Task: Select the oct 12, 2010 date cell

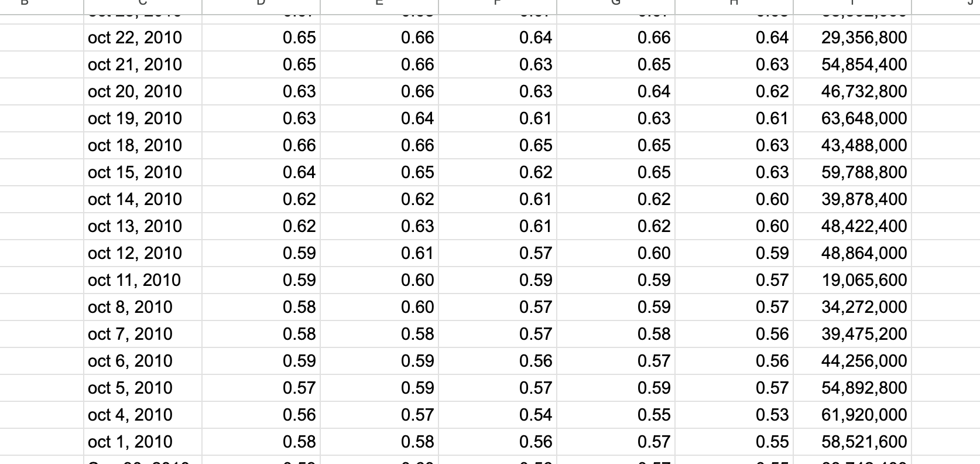Action: (x=143, y=253)
